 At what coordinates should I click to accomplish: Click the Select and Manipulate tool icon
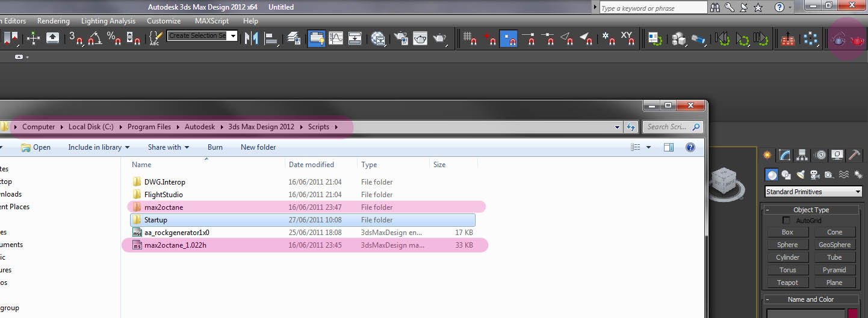34,38
